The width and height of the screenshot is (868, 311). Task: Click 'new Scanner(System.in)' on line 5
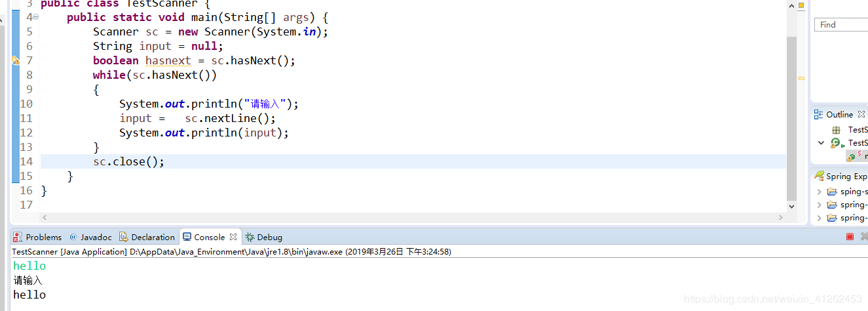click(250, 31)
